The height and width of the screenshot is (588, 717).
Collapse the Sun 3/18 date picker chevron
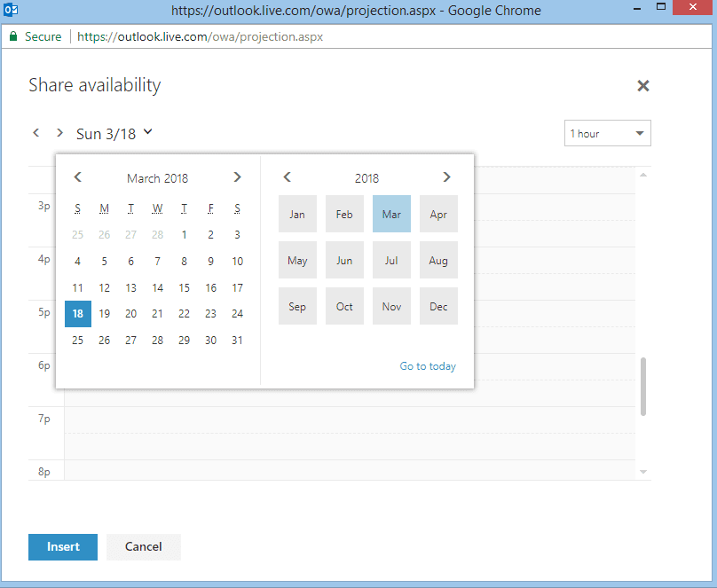tap(147, 132)
